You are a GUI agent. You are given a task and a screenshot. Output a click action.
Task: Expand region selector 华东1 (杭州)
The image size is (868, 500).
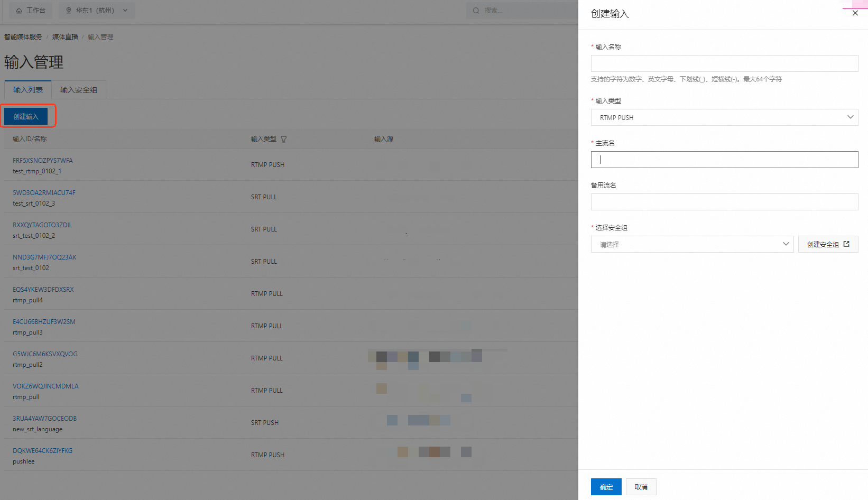click(97, 11)
